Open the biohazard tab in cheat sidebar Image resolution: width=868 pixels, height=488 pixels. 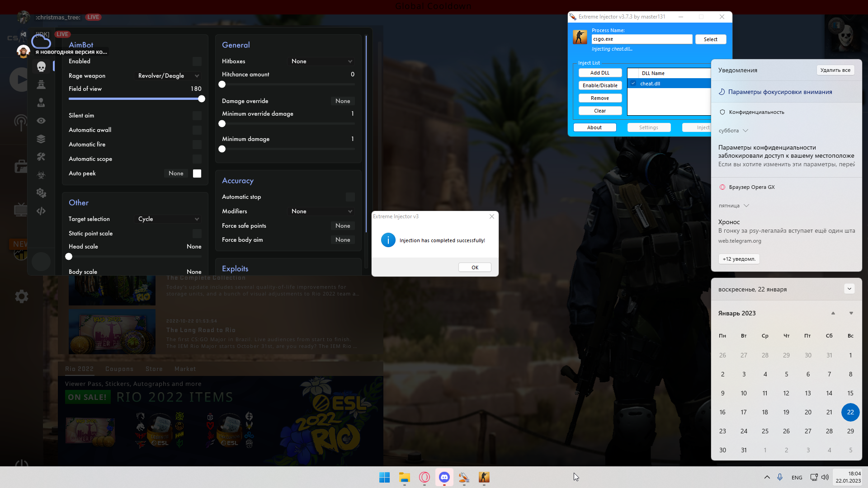click(41, 175)
